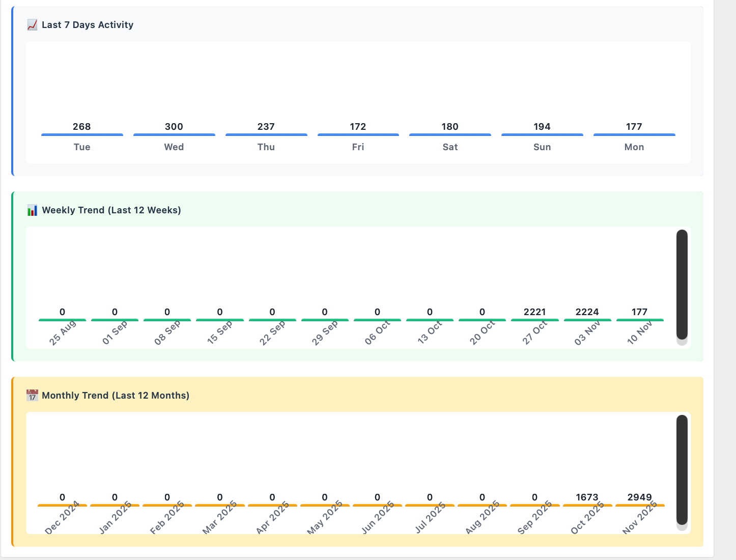
Task: Click the bar chart icon beside Weekly Trend
Action: click(x=32, y=210)
